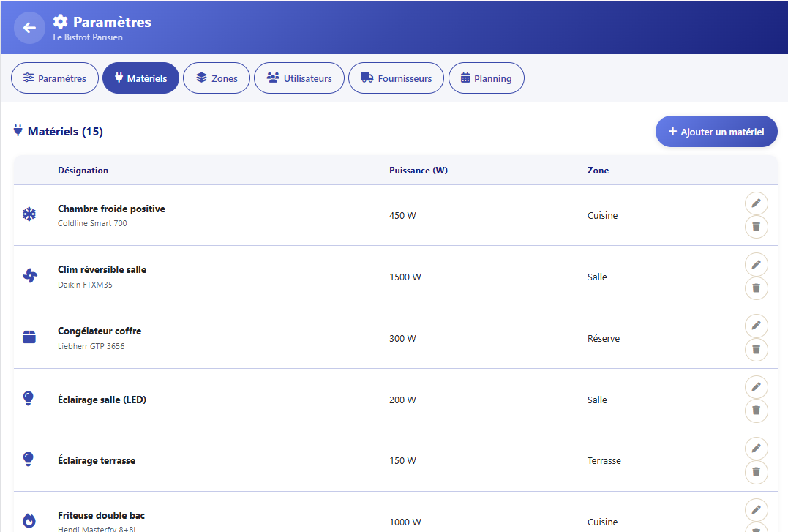
Task: Edit the Éclairage salle (LED) item
Action: [x=756, y=387]
